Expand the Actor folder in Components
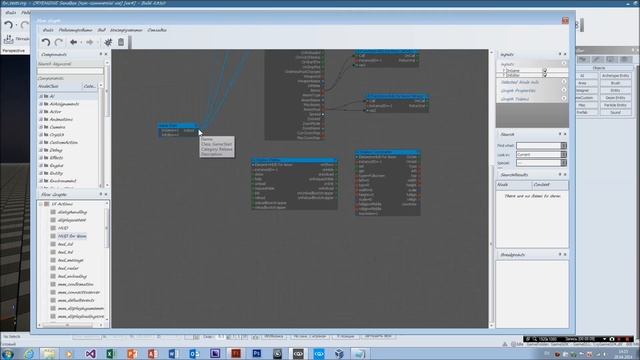640x360 pixels. coord(41,111)
